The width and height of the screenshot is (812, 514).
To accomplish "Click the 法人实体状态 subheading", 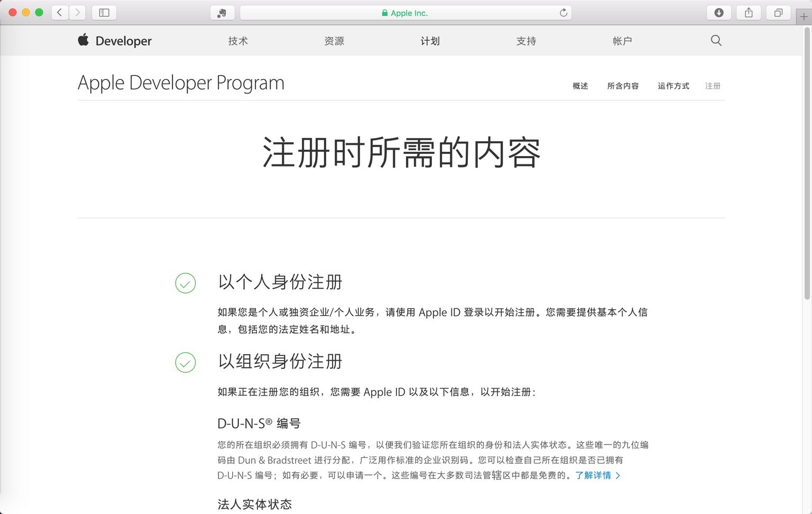I will pos(255,504).
